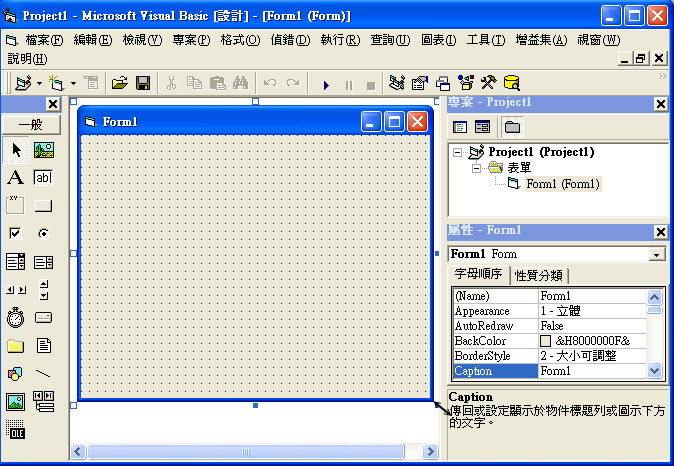Click the Open Project folder icon
The image size is (674, 466).
[120, 84]
